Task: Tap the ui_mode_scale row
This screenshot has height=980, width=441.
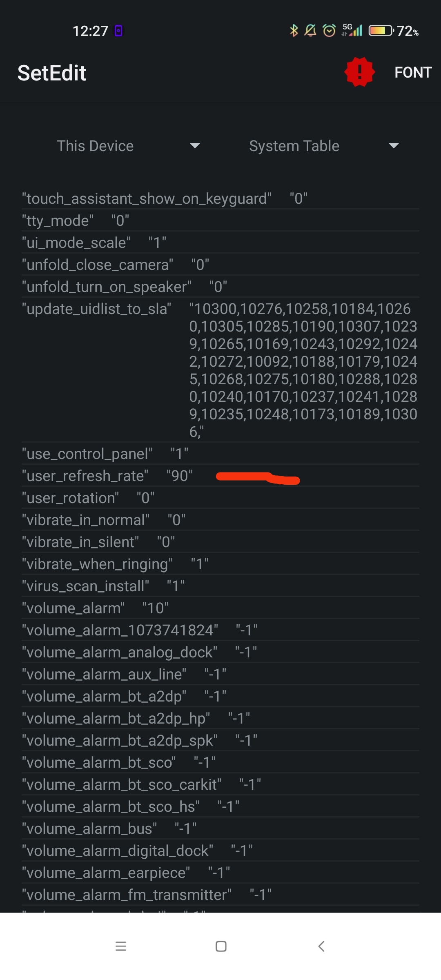Action: click(220, 243)
